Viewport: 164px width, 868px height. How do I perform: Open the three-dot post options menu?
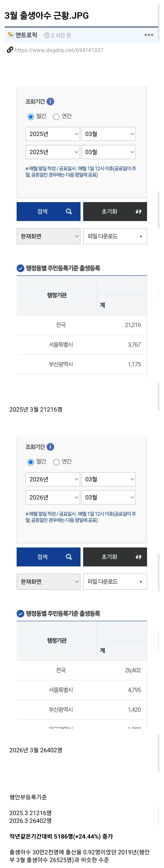(x=149, y=35)
